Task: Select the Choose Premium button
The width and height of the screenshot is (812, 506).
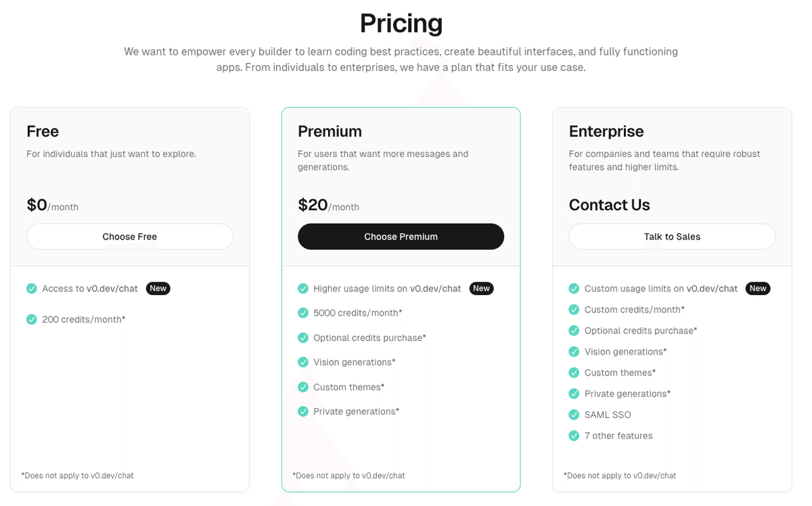Action: 401,237
